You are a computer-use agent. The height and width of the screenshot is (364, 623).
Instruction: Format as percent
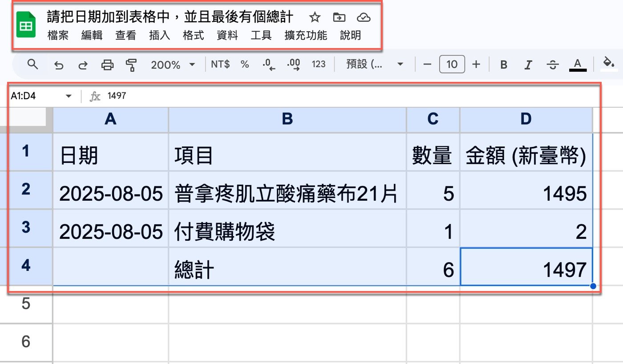245,65
